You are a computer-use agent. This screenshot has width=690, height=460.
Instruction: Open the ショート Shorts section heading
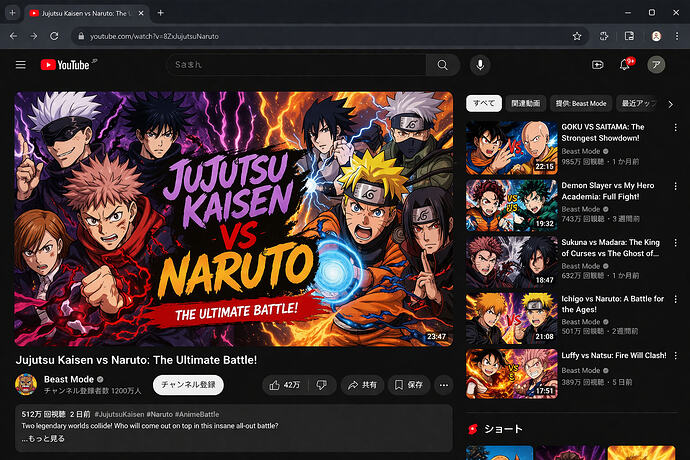503,429
